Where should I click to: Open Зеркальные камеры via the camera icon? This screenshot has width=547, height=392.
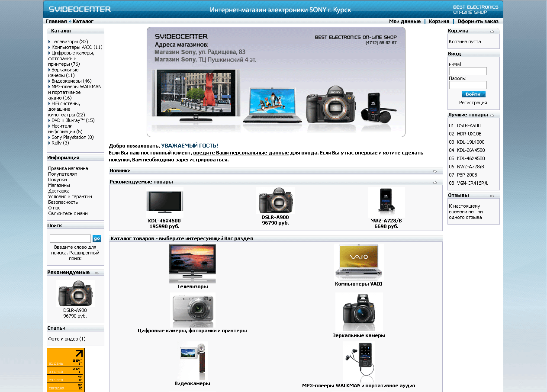(x=359, y=312)
